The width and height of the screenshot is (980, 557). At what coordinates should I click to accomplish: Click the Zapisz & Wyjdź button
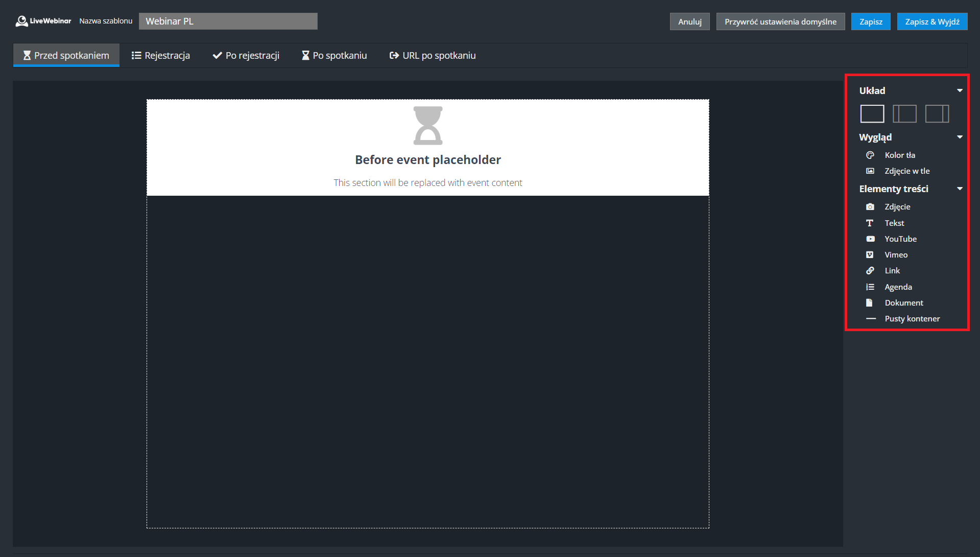tap(932, 22)
